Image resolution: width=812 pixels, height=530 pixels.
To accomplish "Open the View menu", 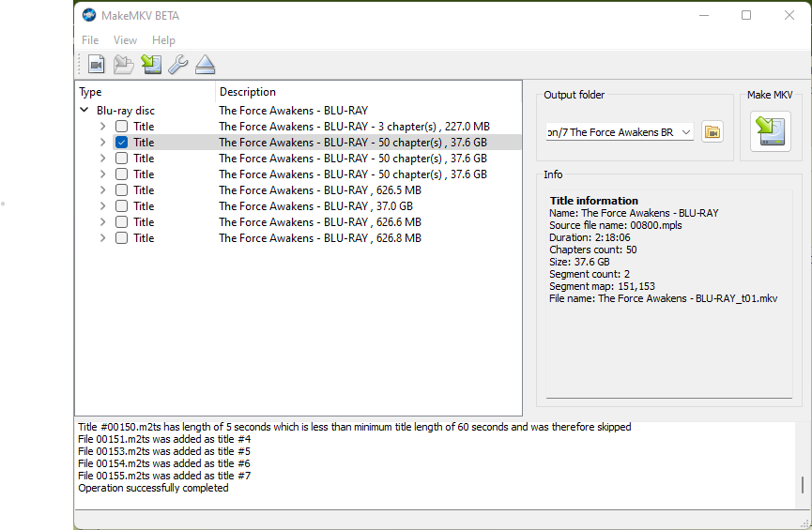I will (126, 40).
